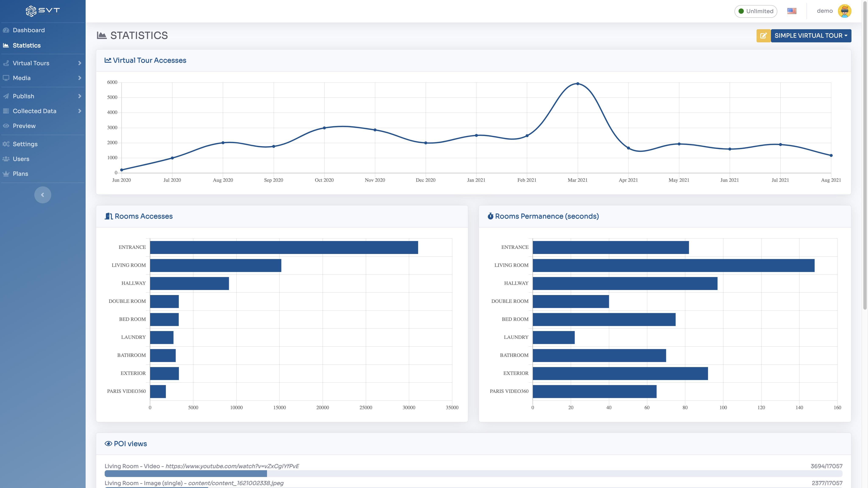Screen dimensions: 868x488
Task: Expand the Virtual Tours submenu chevron
Action: [x=79, y=63]
